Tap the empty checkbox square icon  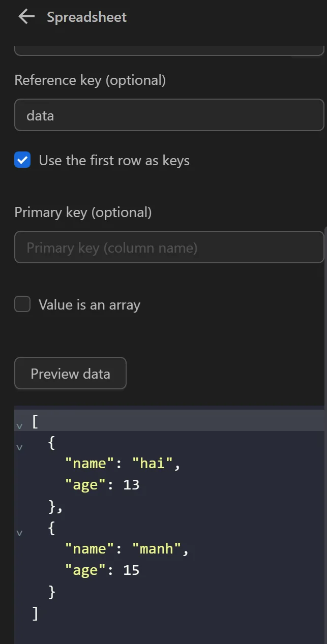point(22,304)
